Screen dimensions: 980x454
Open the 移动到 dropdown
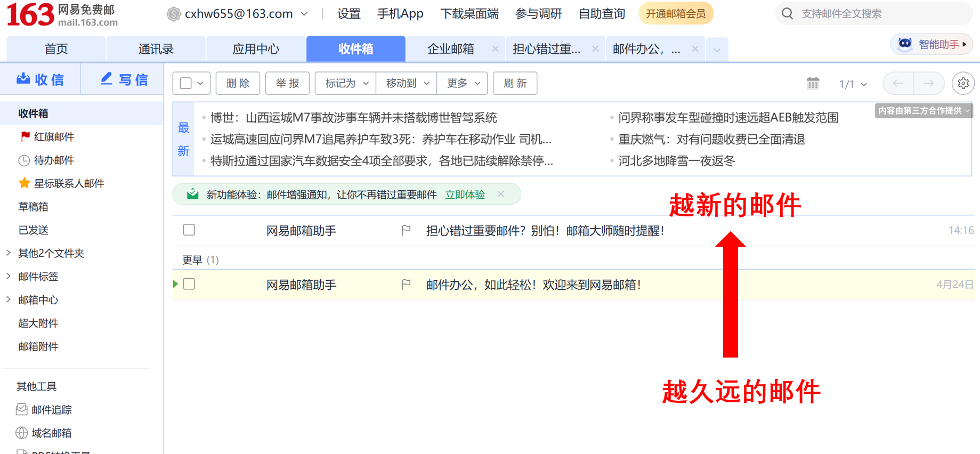(407, 83)
